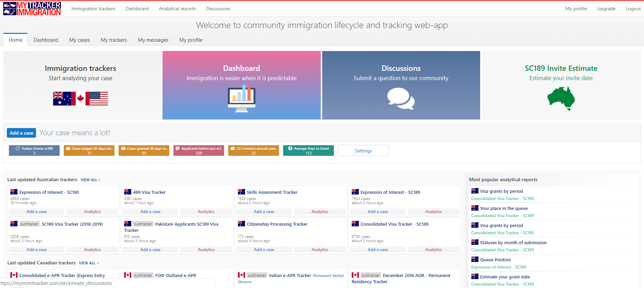Switch to the My cases tab
The width and height of the screenshot is (644, 288).
pyautogui.click(x=79, y=40)
